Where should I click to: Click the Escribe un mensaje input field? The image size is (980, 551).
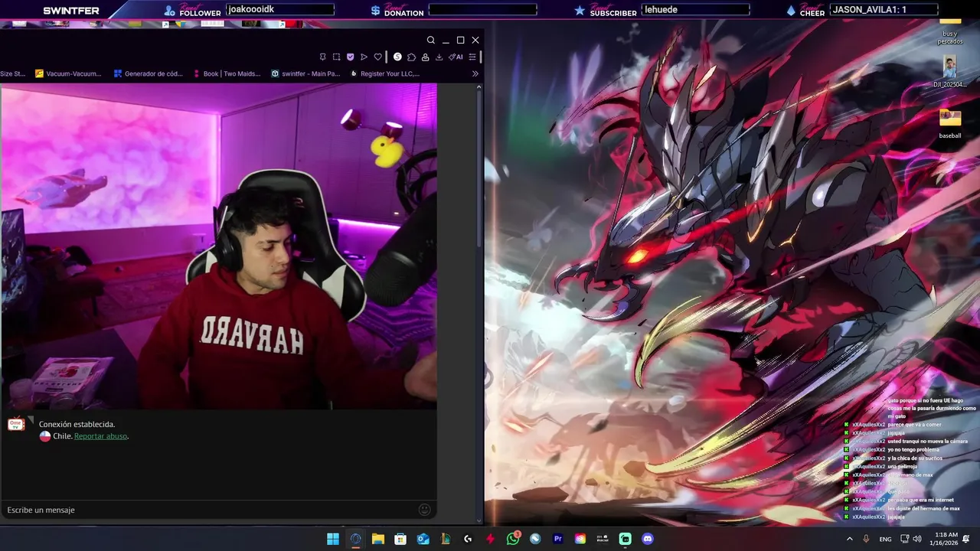tap(211, 510)
